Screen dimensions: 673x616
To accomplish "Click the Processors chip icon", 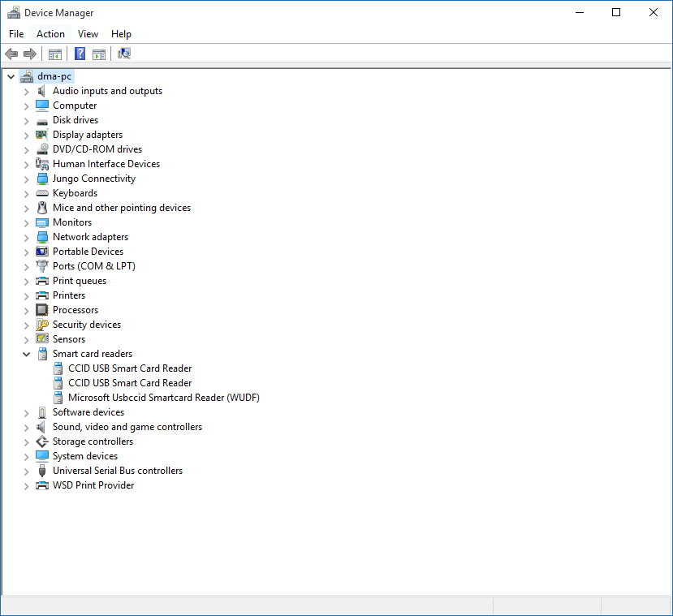I will tap(42, 310).
